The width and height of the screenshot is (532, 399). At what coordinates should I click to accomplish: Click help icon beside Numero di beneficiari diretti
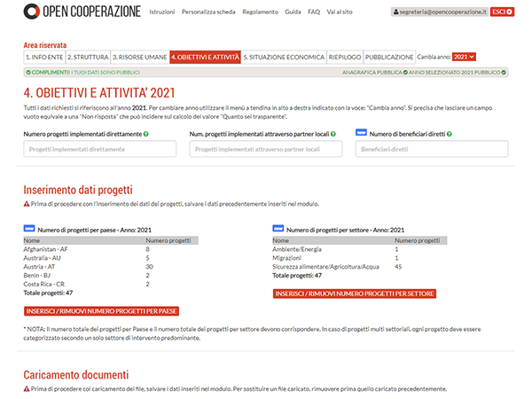(450, 134)
